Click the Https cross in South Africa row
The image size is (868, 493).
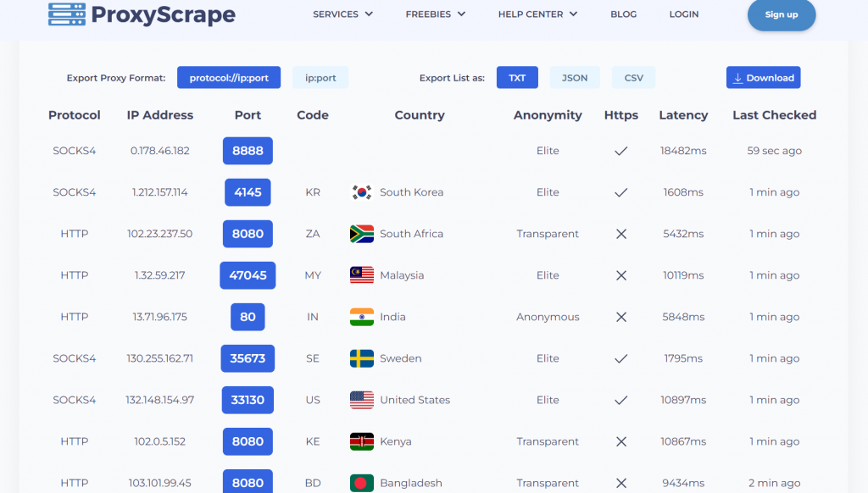(x=621, y=234)
